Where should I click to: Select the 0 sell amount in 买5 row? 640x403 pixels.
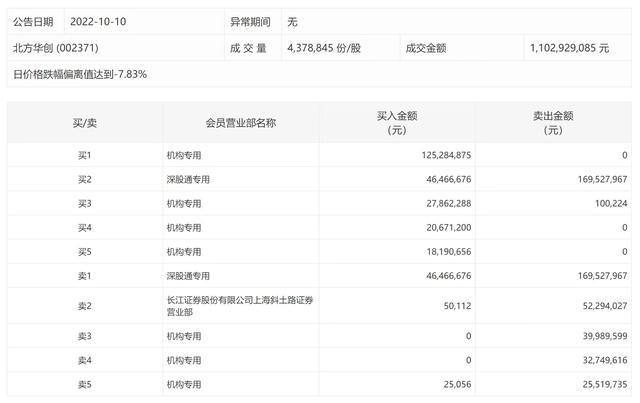click(624, 252)
